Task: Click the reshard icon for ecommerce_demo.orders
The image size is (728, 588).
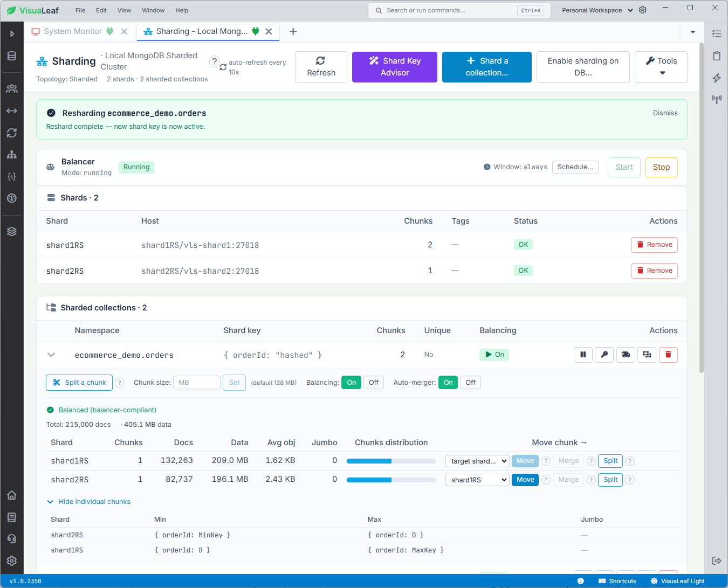Action: (x=647, y=355)
